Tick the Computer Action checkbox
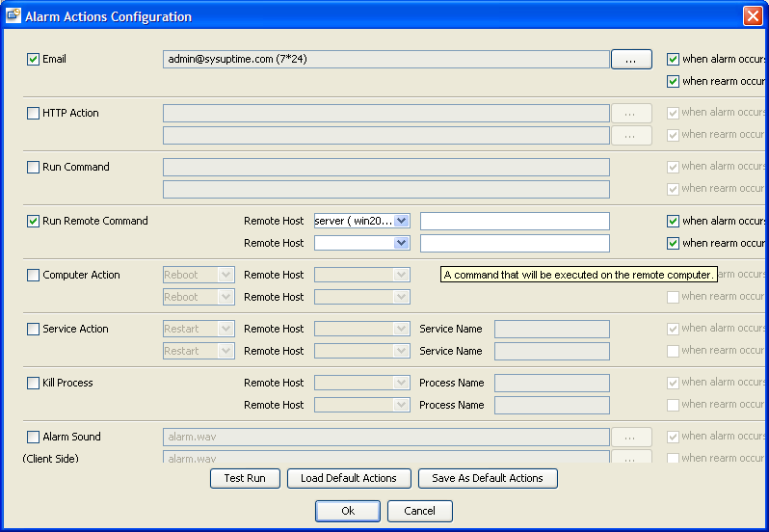 point(34,276)
